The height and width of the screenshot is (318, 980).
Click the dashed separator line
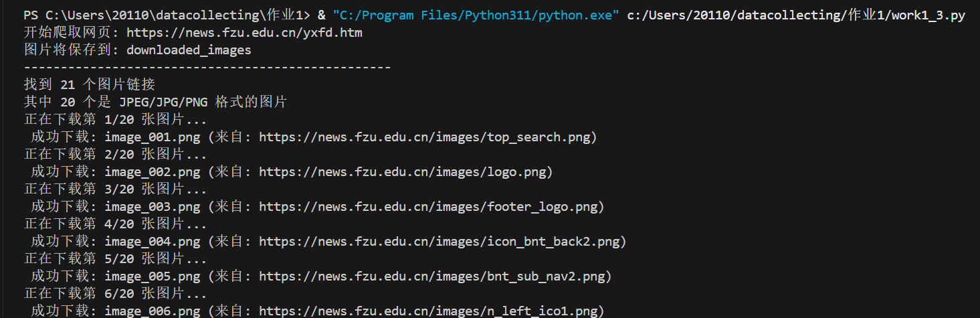207,68
